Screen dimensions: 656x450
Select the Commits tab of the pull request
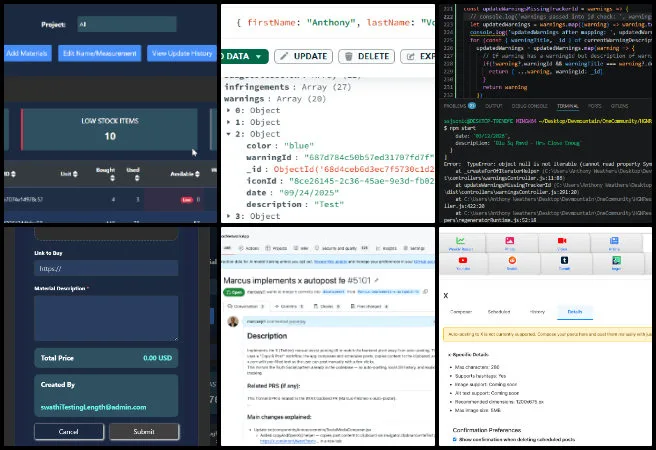[289, 307]
